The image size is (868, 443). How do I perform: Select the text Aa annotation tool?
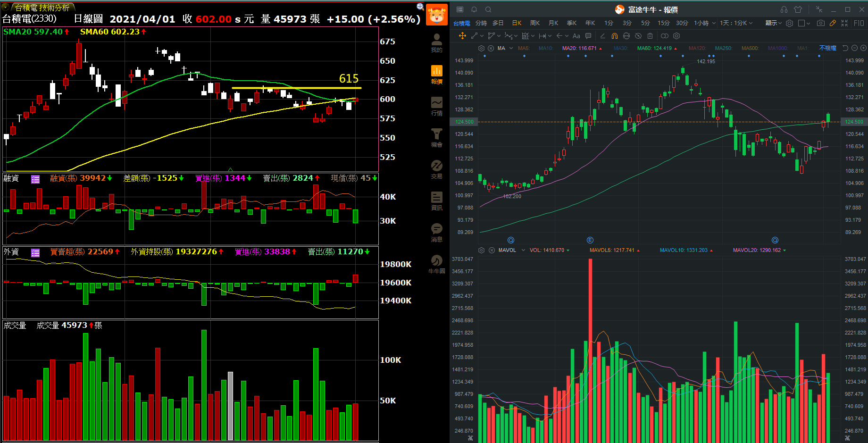point(576,36)
